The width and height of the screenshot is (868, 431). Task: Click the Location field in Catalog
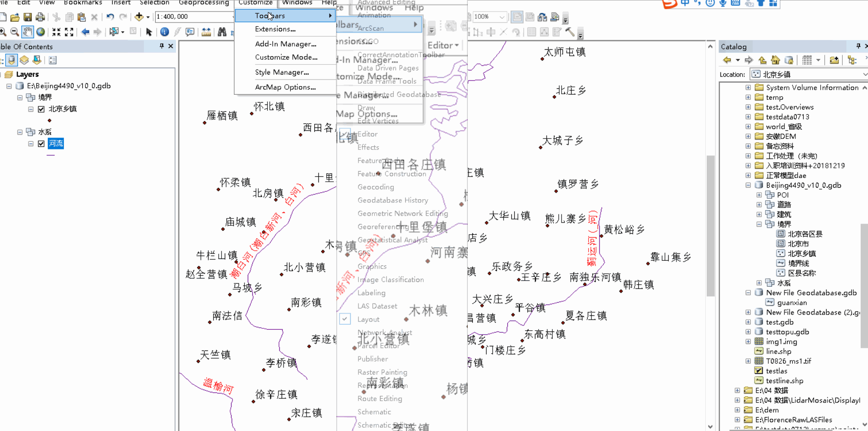pyautogui.click(x=809, y=74)
